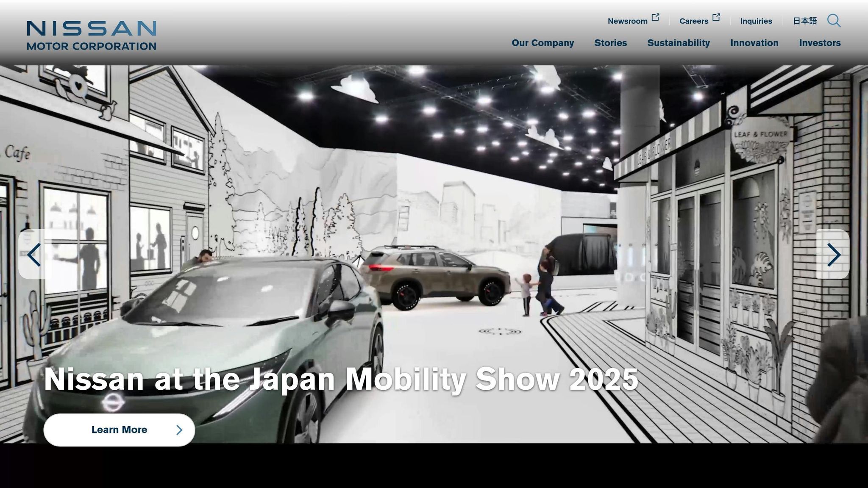Click the external-link icon beside Newsroom
Viewport: 868px width, 488px height.
[x=656, y=17]
